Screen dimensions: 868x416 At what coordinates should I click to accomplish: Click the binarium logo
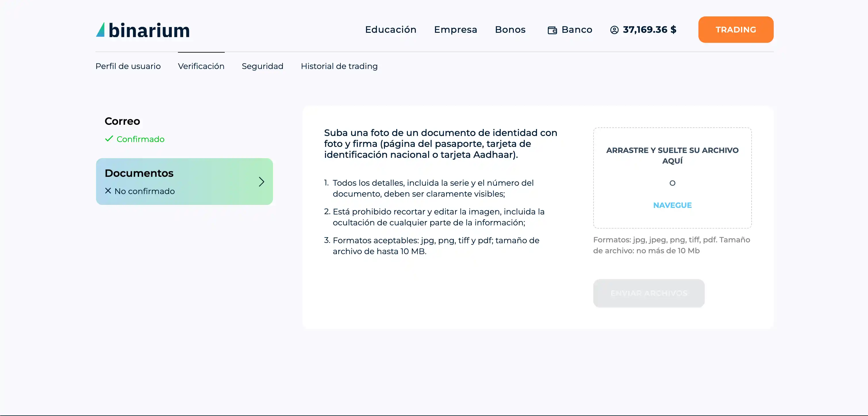coord(143,30)
